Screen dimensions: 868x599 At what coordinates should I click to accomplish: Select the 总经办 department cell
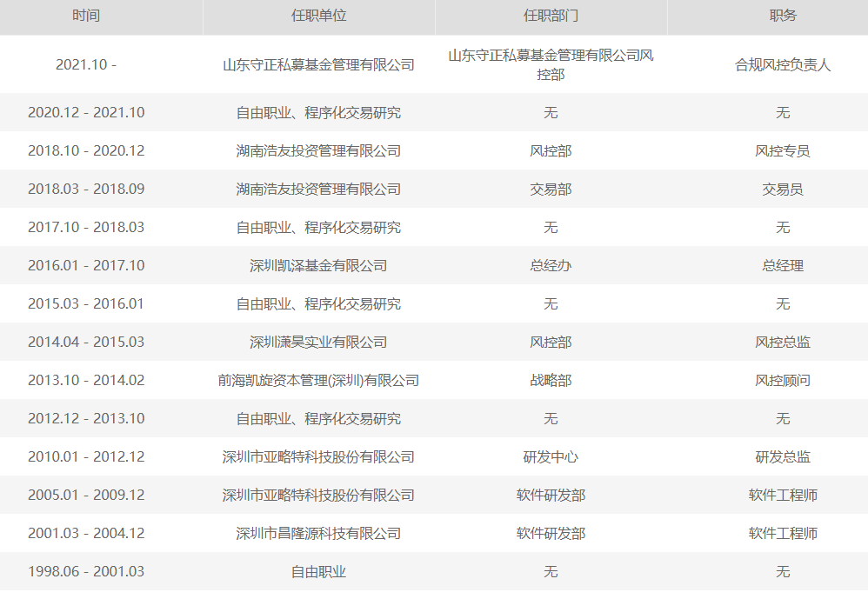pos(551,265)
